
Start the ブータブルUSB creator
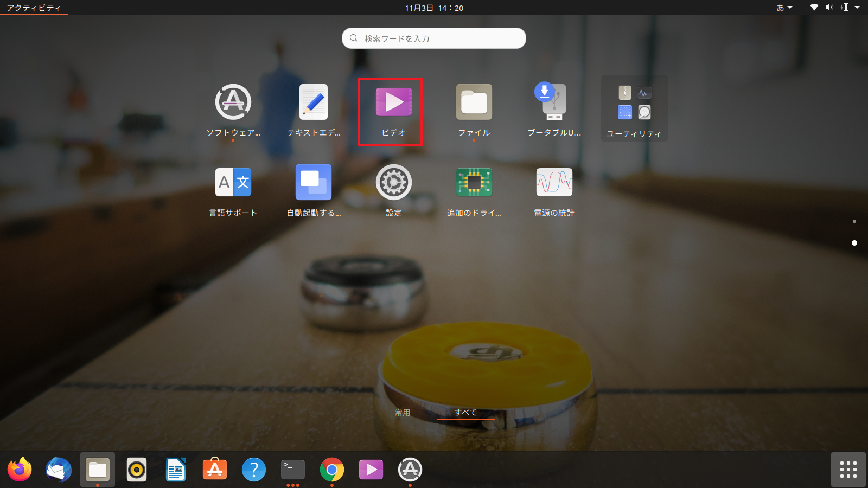[x=554, y=101]
